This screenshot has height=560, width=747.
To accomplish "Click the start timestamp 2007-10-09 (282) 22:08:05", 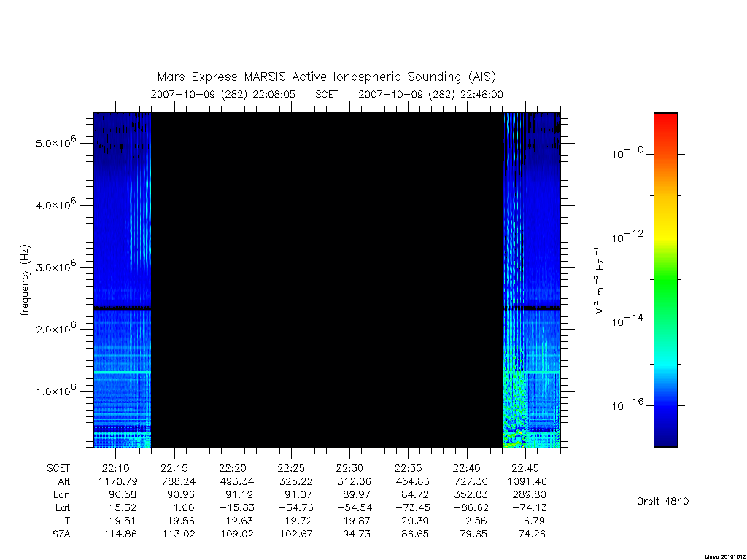I will pos(223,94).
